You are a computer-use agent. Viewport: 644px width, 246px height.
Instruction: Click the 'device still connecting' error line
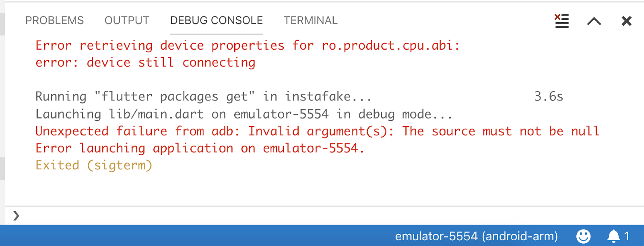click(x=145, y=63)
